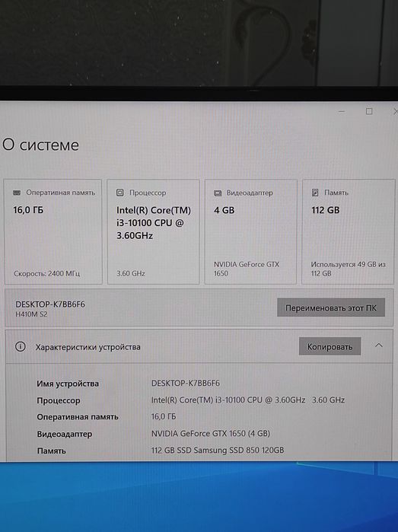Click the Оперативная память card title
Image resolution: width=398 pixels, height=532 pixels.
(61, 193)
